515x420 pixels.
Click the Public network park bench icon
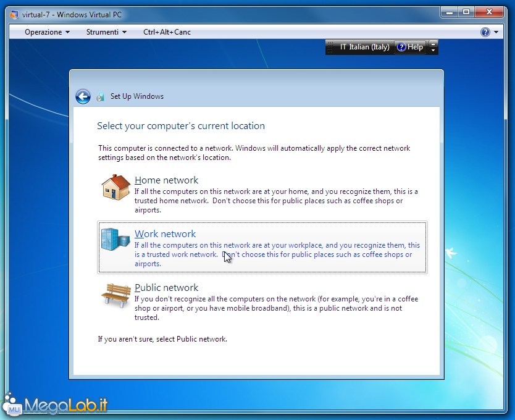[x=116, y=295]
